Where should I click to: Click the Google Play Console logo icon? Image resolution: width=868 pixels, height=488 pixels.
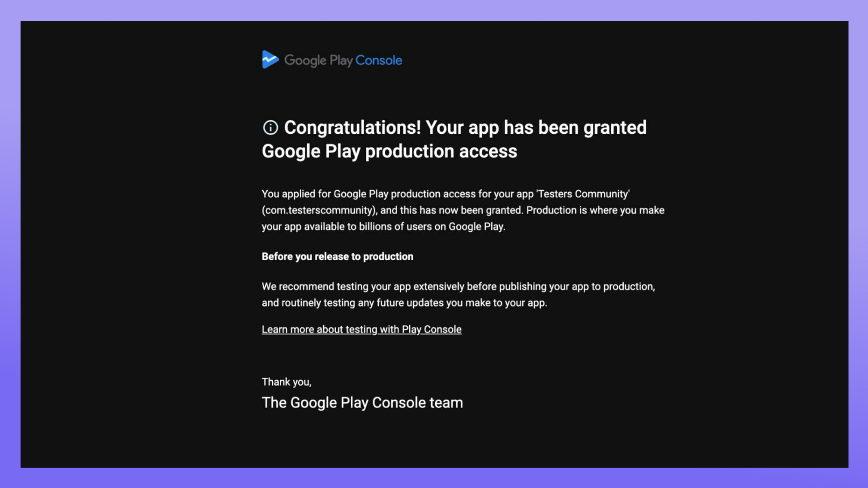(x=270, y=60)
